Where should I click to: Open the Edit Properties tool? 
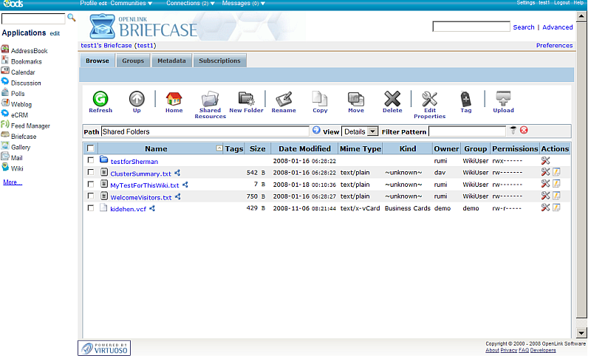coord(429,100)
